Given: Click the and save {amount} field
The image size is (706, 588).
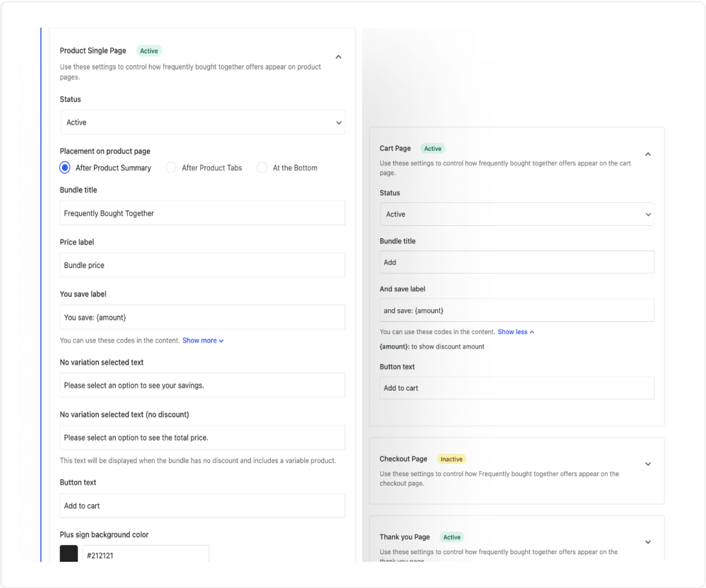Looking at the screenshot, I should (x=517, y=311).
